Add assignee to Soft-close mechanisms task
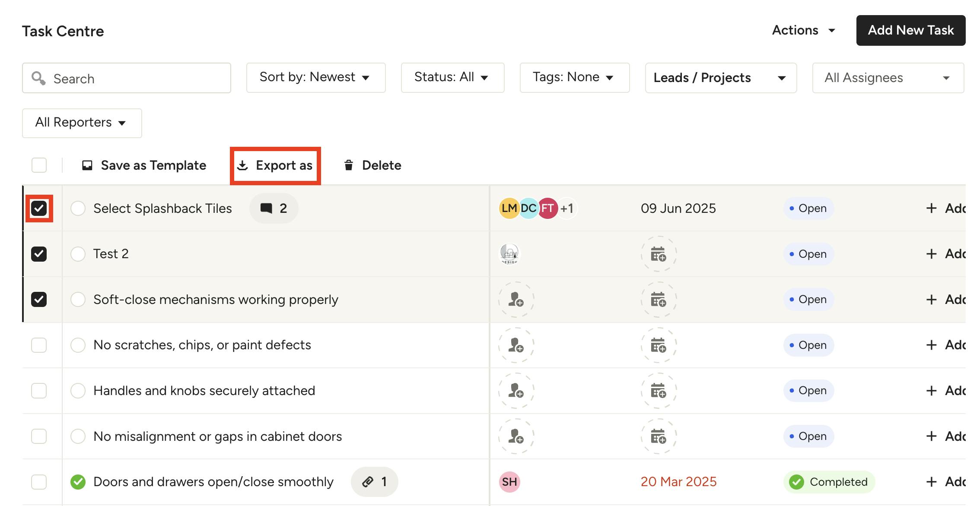The width and height of the screenshot is (980, 506). tap(516, 300)
